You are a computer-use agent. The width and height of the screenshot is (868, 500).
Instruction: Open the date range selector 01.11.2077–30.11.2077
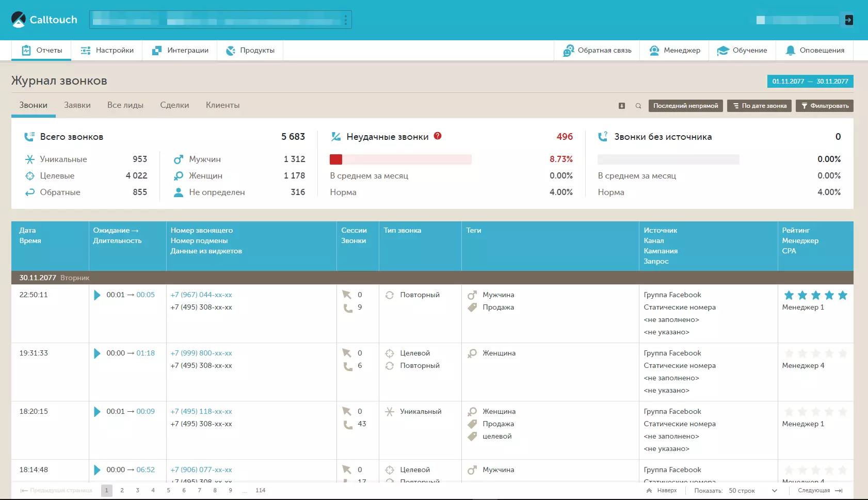(809, 81)
